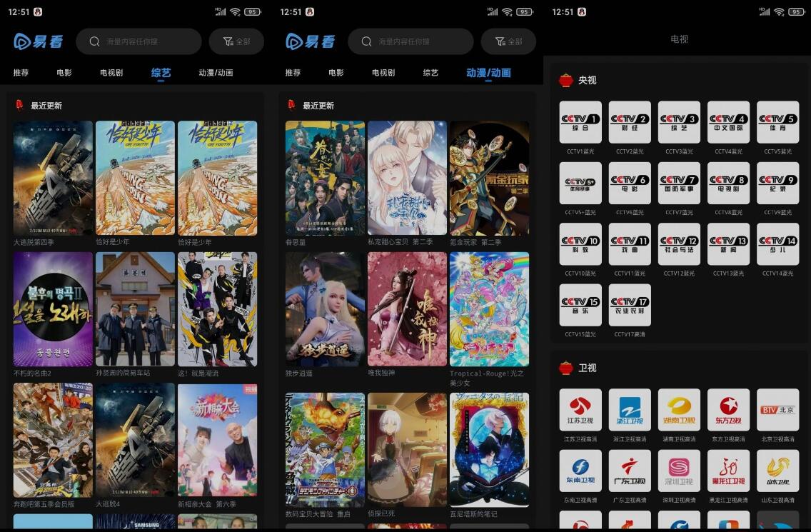Tap the CCTV5 体育 channel logo
This screenshot has height=532, width=811.
coord(777,122)
